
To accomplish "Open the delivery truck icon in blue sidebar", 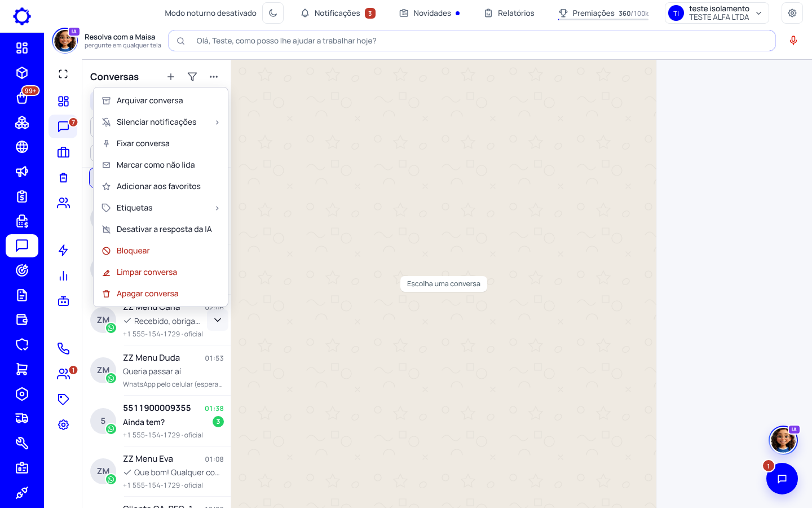I will coord(22,418).
